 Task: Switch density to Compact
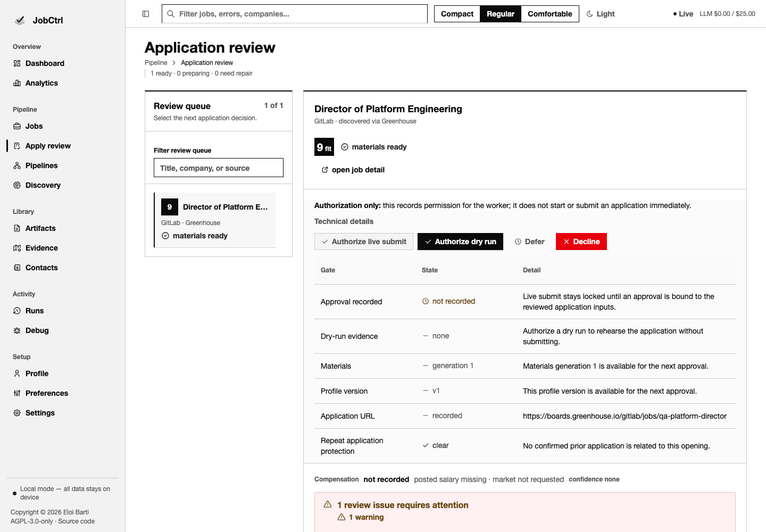pos(457,14)
